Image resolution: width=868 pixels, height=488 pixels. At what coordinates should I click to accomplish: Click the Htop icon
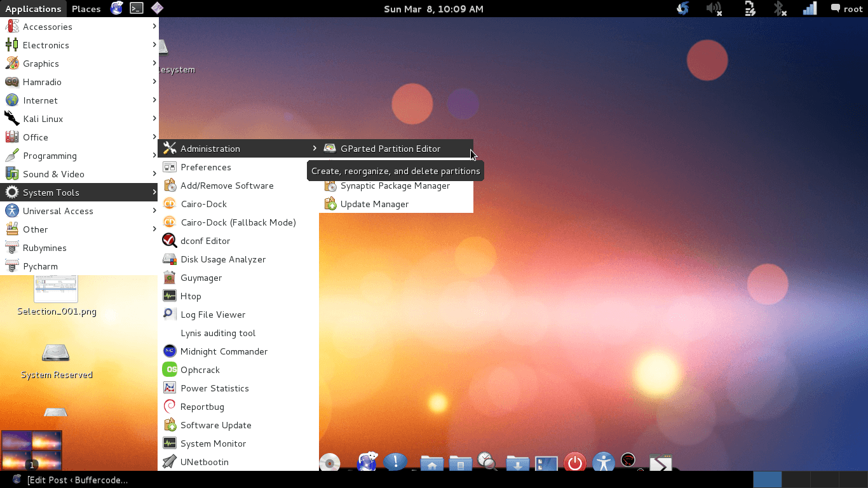click(170, 296)
